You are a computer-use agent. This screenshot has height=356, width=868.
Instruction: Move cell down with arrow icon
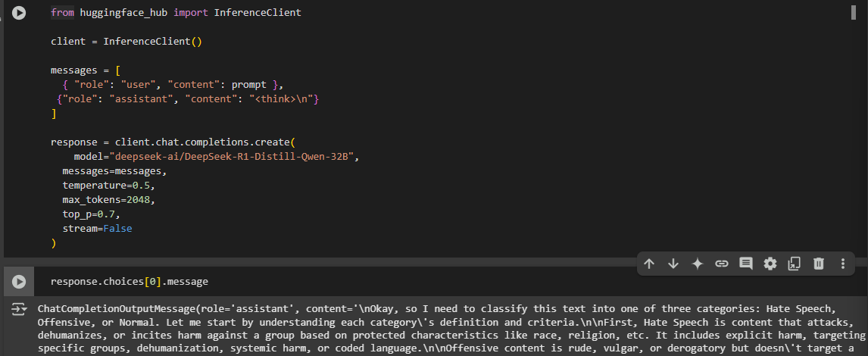[673, 264]
